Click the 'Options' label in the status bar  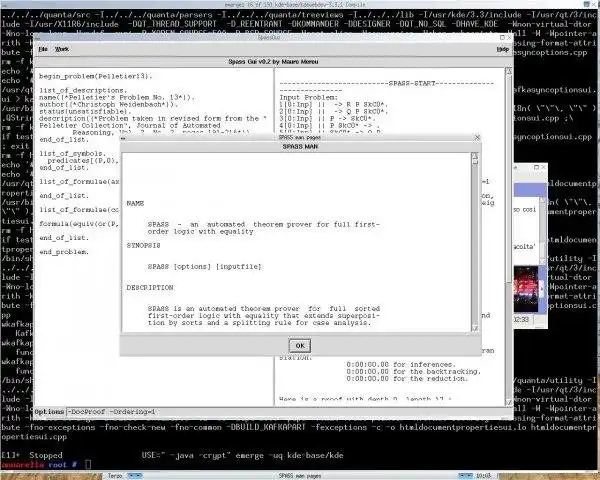pyautogui.click(x=49, y=412)
